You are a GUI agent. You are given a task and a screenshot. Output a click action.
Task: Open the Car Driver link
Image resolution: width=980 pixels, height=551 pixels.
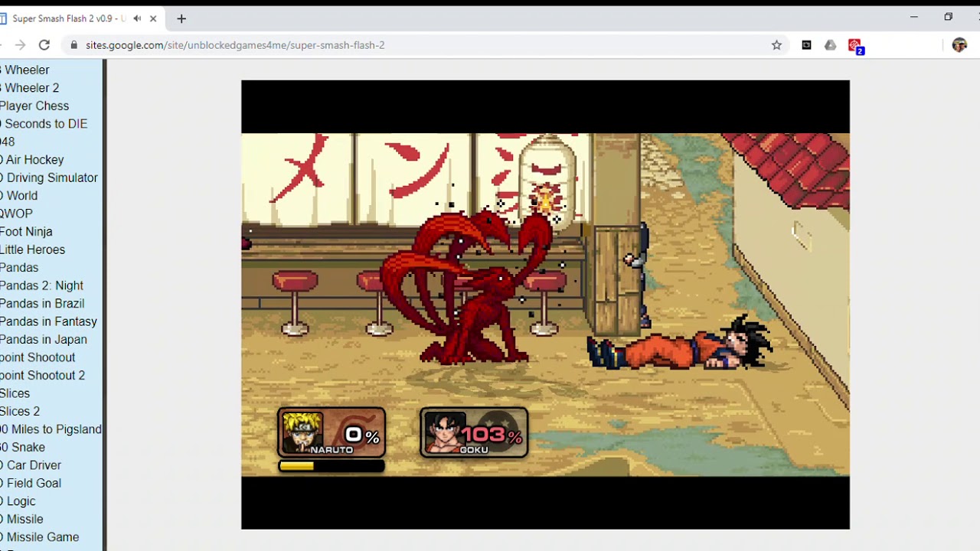[32, 465]
